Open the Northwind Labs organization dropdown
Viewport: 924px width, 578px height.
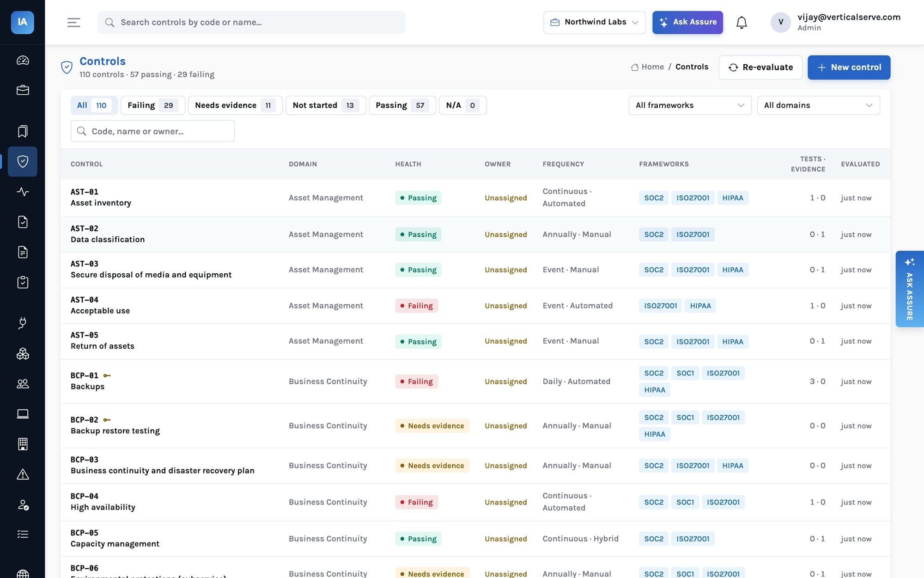[595, 22]
